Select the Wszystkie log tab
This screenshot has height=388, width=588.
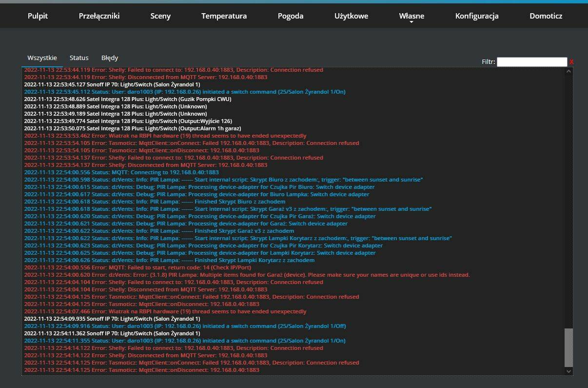[x=42, y=58]
